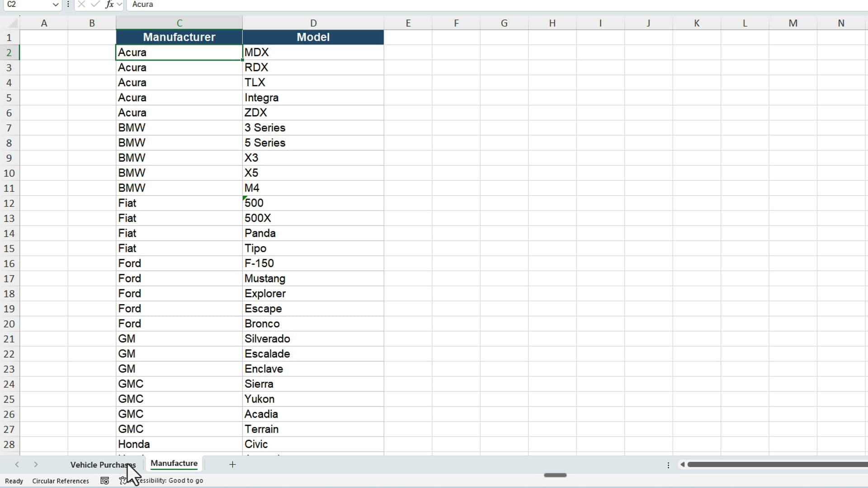
Task: Select the cell containing 5 Series
Action: 313,143
